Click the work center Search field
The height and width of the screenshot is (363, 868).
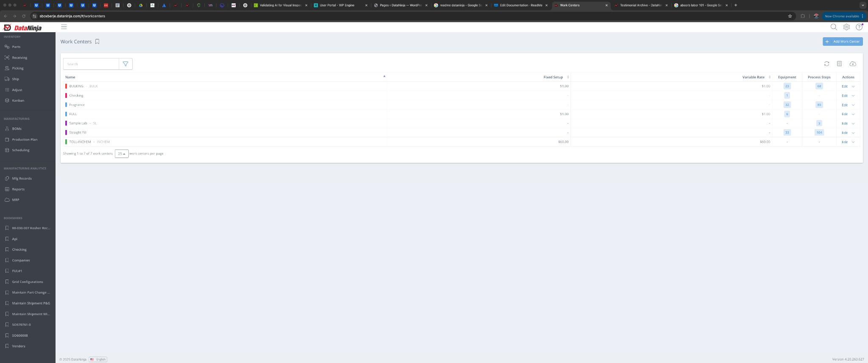point(91,64)
